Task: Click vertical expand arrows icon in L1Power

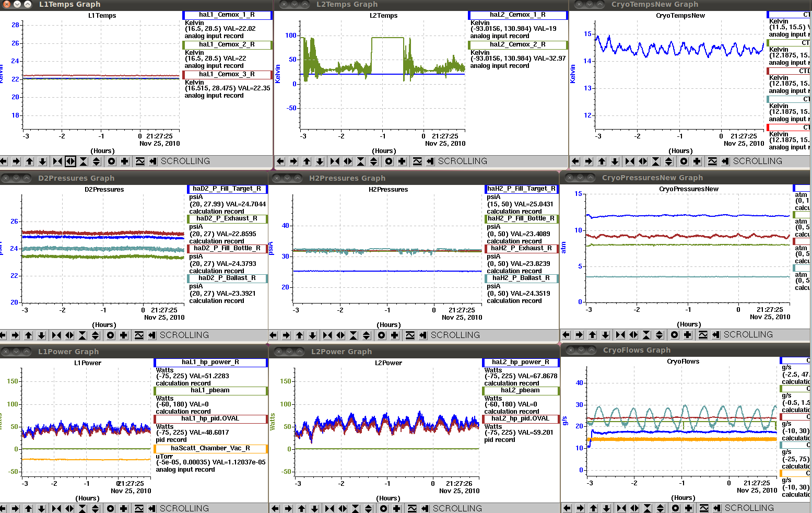Action: 96,508
